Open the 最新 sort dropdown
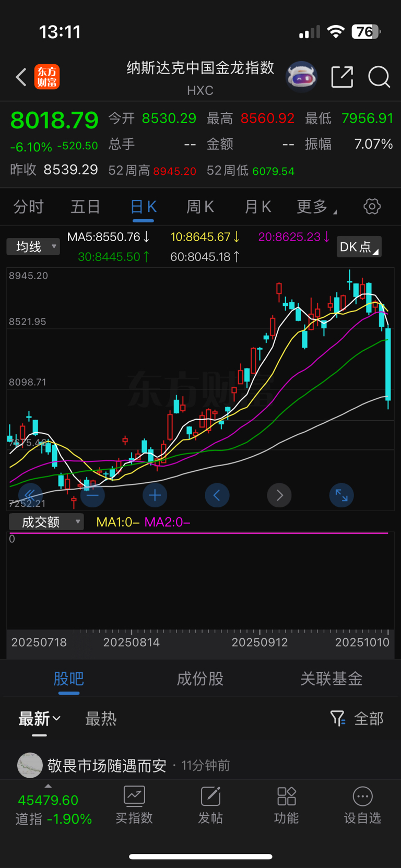 click(40, 719)
